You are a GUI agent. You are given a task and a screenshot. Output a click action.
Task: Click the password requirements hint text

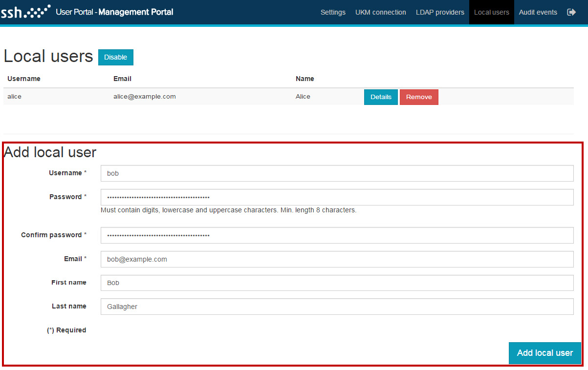229,210
